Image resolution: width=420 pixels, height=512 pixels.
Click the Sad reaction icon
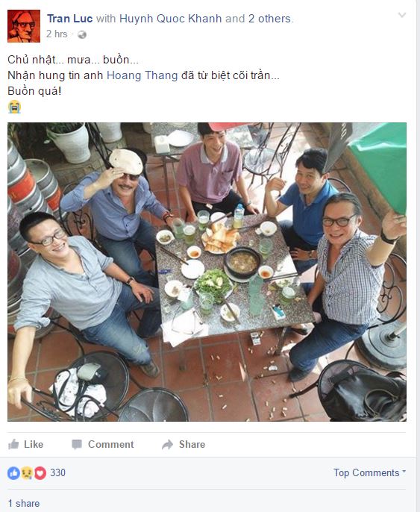tap(27, 473)
